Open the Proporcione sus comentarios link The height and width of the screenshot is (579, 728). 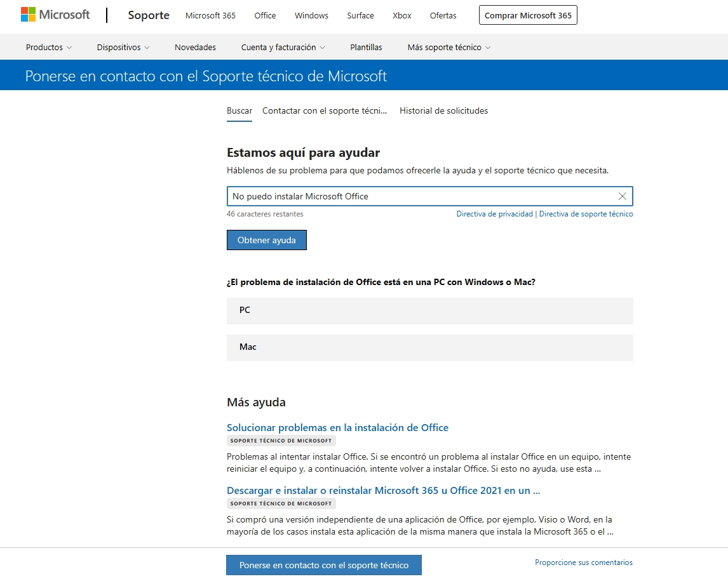point(584,562)
